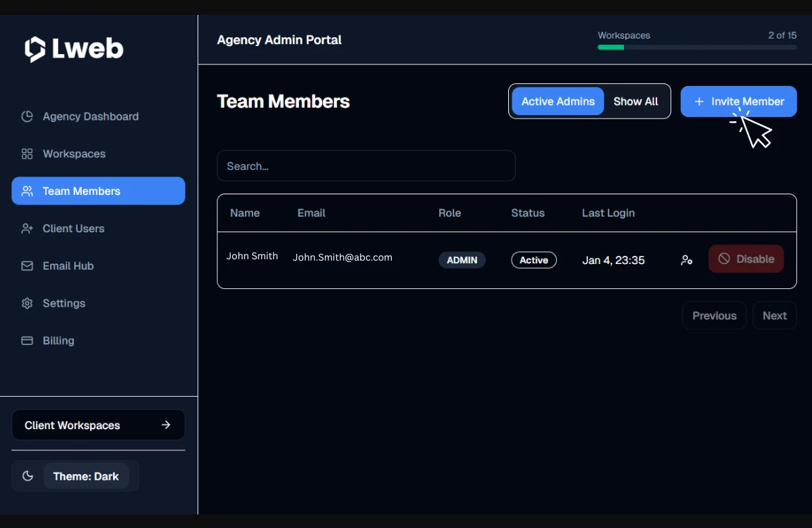812x528 pixels.
Task: Switch filter to Show All
Action: pos(635,102)
